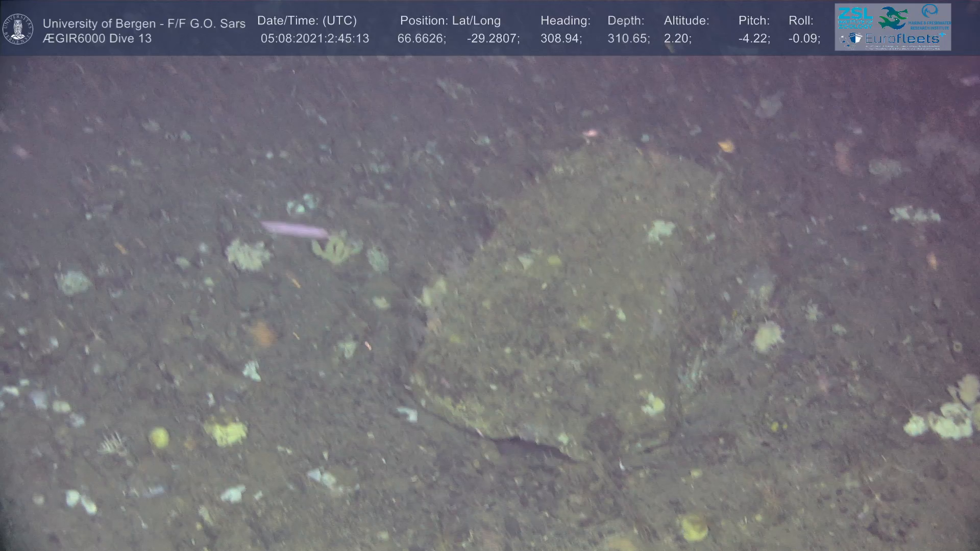Click the longitude value -29.2807
The image size is (980, 551).
coord(493,38)
